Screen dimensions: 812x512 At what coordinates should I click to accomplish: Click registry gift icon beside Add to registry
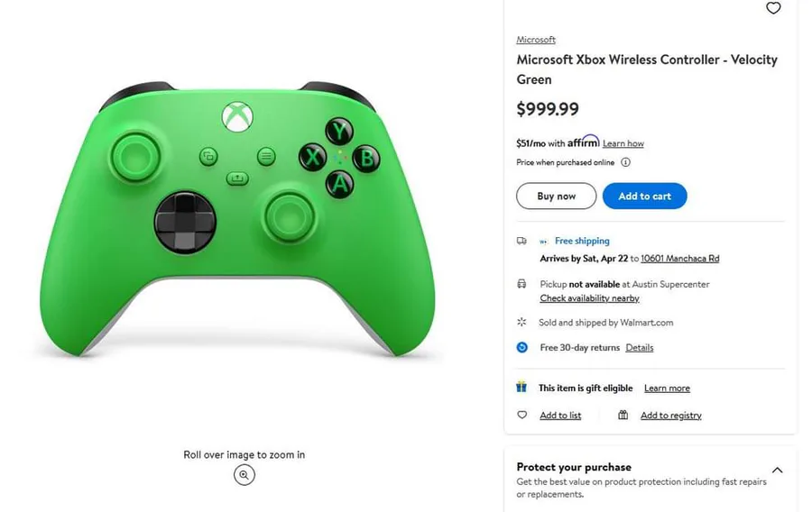[x=623, y=416]
